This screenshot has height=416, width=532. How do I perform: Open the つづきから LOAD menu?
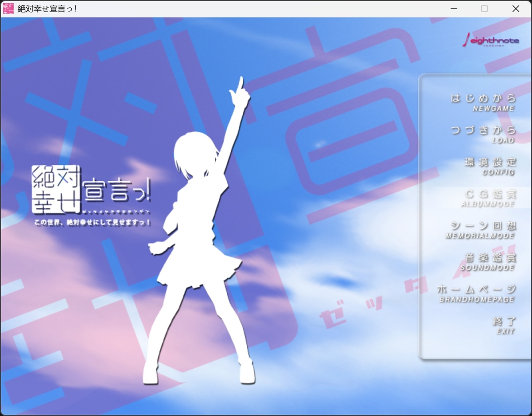point(483,135)
